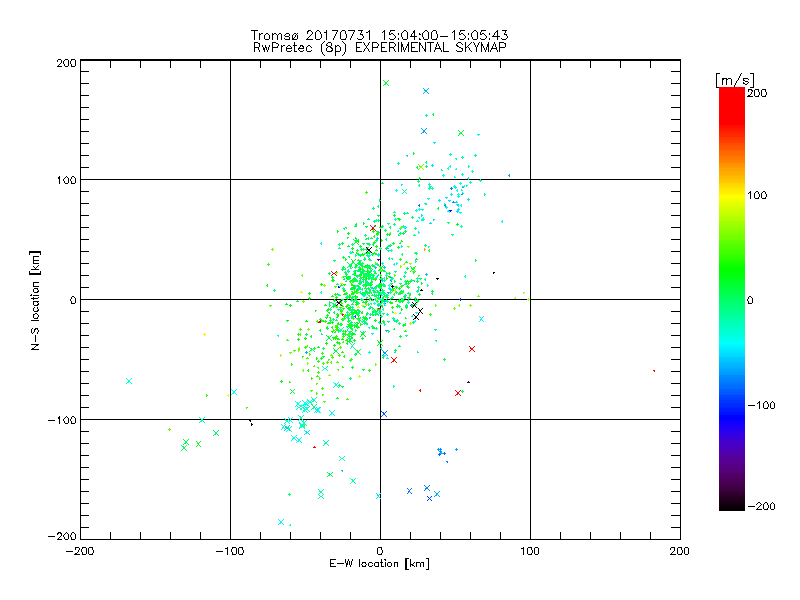Click the y-axis tick label '100'
This screenshot has width=800, height=600.
coord(66,180)
